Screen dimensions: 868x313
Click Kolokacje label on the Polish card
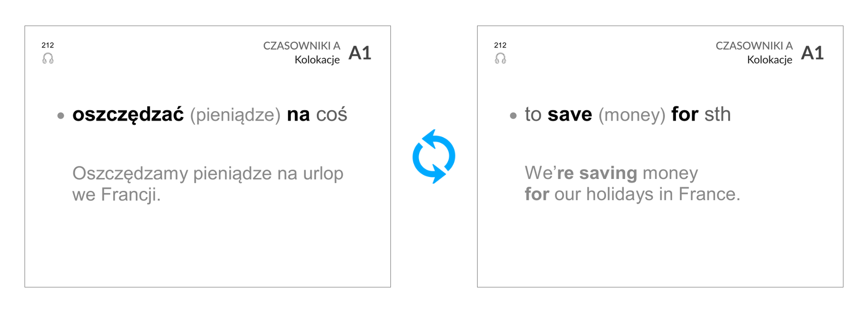(317, 60)
